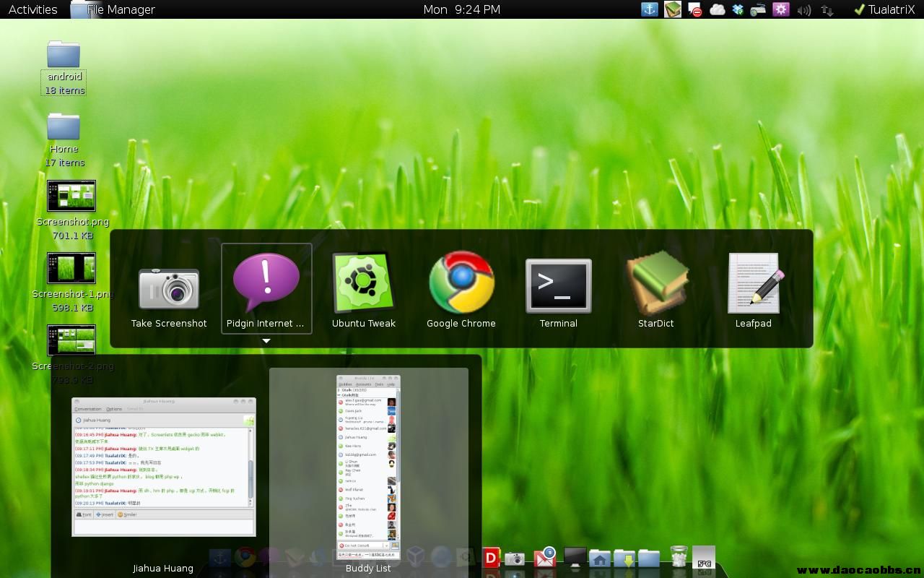Select Take Screenshot in the app switcher
The height and width of the screenshot is (578, 924).
tap(169, 290)
